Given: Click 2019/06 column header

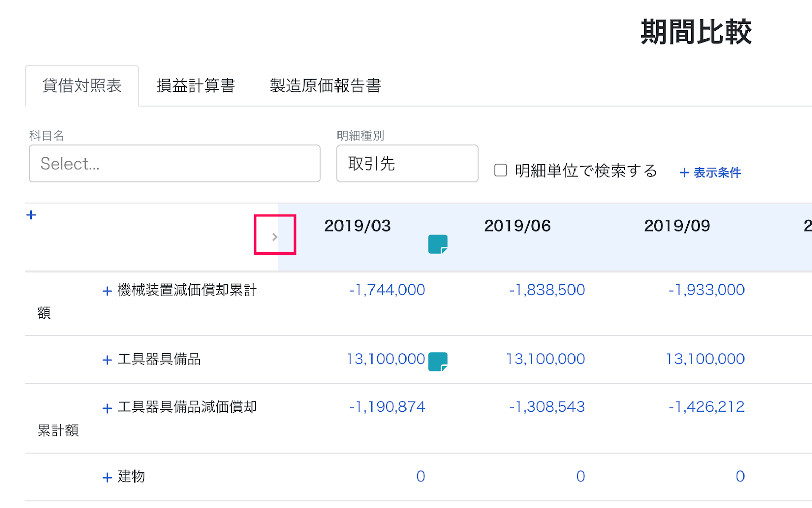Looking at the screenshot, I should click(x=517, y=226).
